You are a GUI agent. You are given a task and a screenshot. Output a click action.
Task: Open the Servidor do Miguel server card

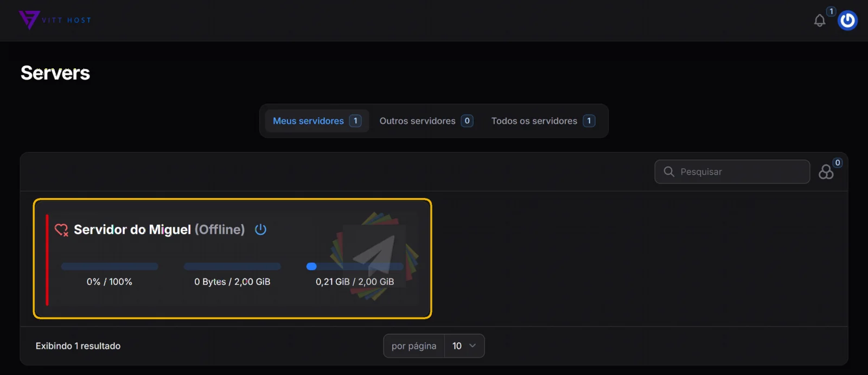[232, 258]
